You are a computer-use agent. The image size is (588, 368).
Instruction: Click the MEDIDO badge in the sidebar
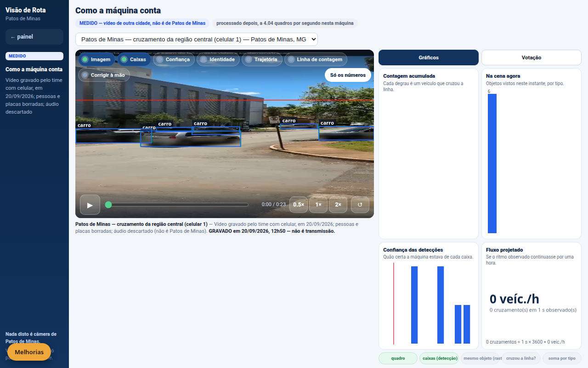[x=34, y=56]
